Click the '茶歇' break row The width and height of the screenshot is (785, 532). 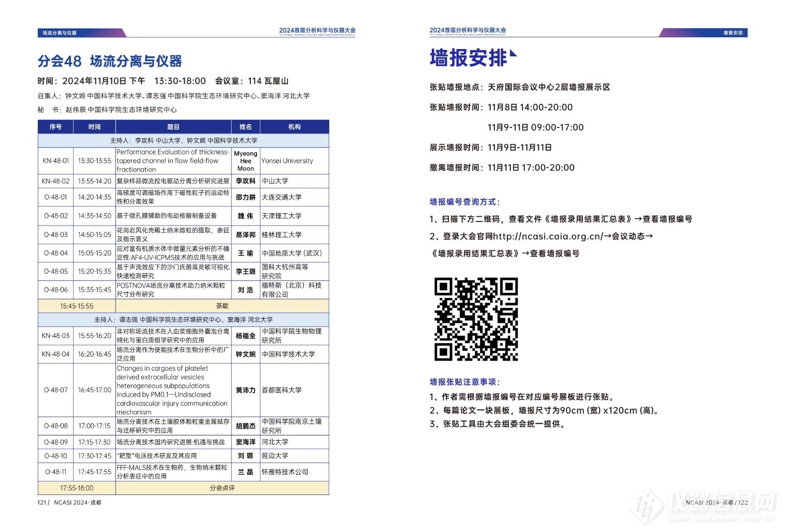[222, 306]
